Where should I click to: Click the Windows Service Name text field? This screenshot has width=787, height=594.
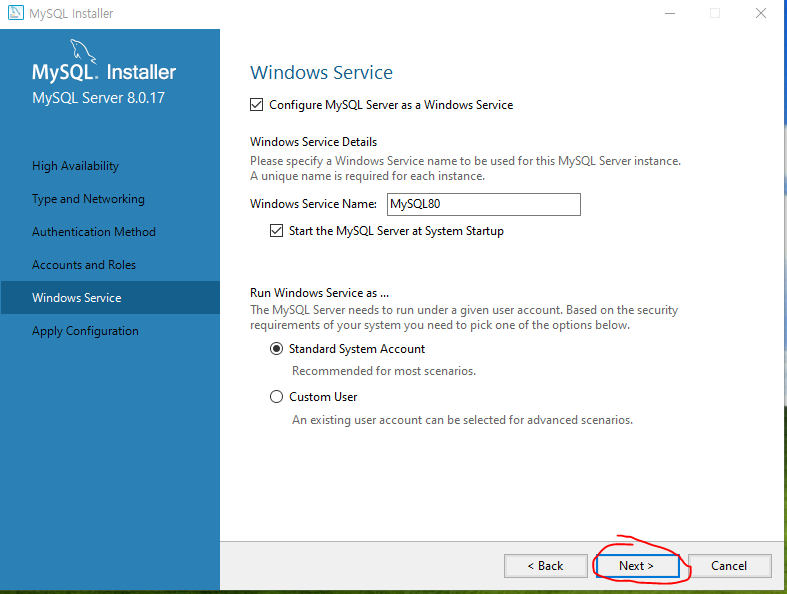pos(482,204)
